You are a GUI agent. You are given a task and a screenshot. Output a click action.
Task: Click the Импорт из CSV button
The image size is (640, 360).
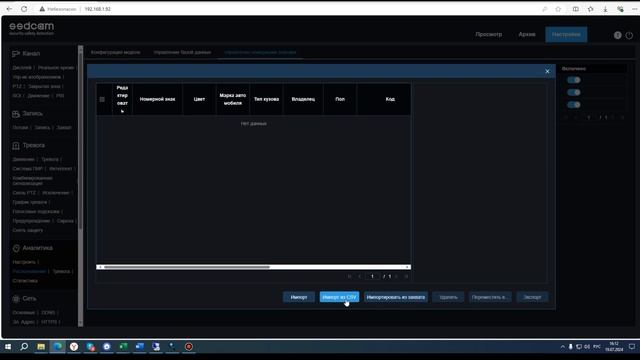coord(339,297)
